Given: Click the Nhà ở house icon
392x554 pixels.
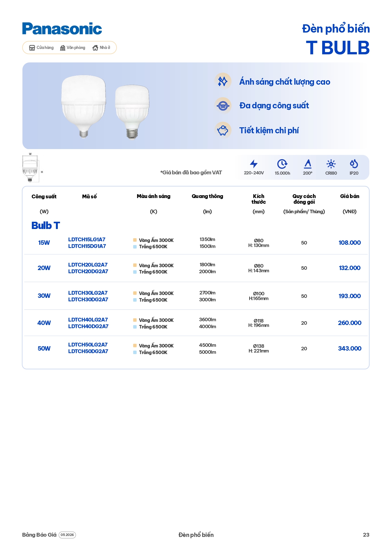Looking at the screenshot, I should tap(95, 48).
